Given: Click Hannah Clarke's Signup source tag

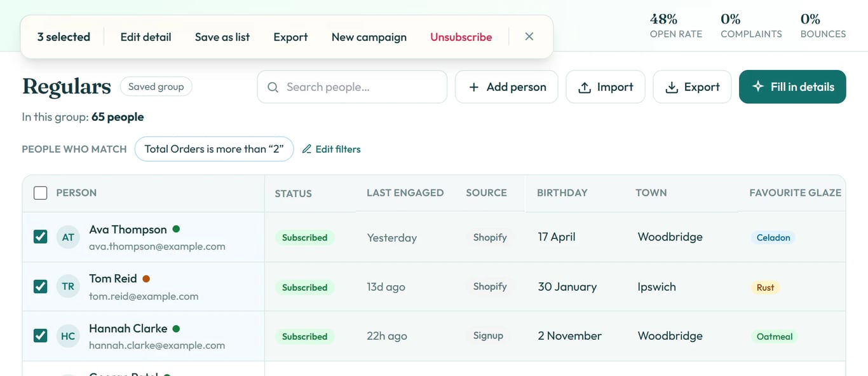Looking at the screenshot, I should [x=488, y=335].
